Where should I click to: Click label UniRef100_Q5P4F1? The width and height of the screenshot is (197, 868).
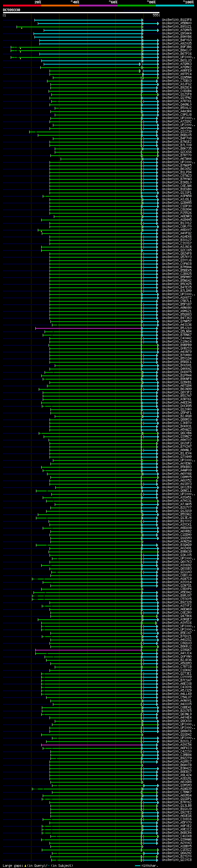pyautogui.click(x=176, y=413)
